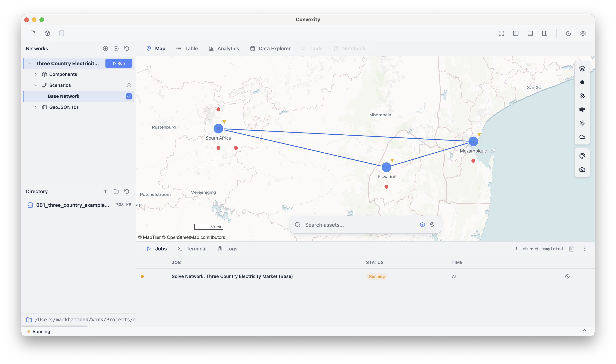Open 001_three_country_example file entry

click(72, 205)
